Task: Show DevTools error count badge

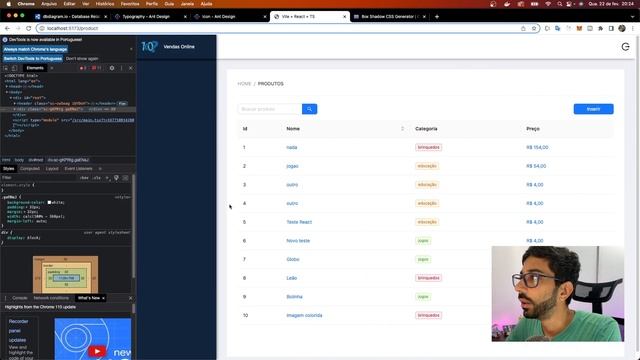Action: point(83,68)
